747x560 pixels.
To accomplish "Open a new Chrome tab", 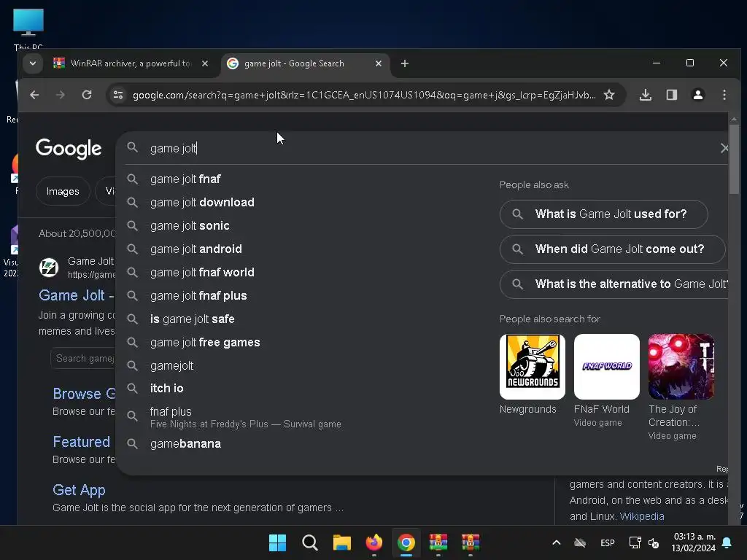I will (x=404, y=63).
